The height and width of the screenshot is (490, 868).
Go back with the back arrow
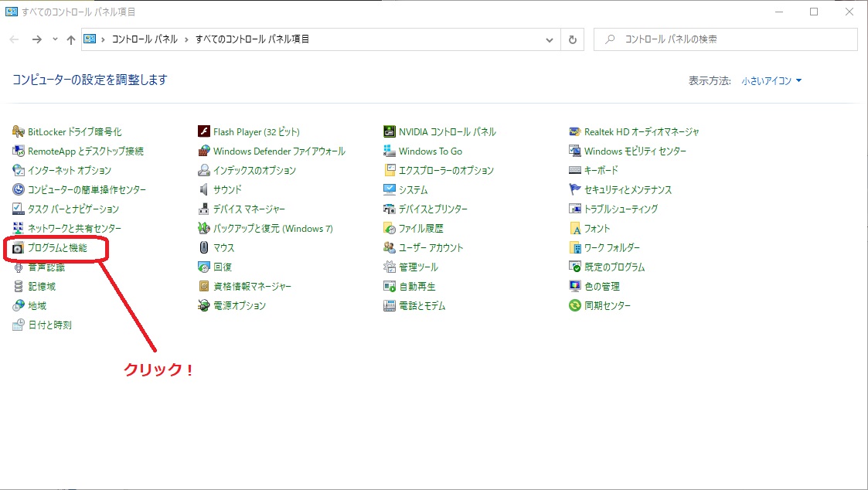15,39
